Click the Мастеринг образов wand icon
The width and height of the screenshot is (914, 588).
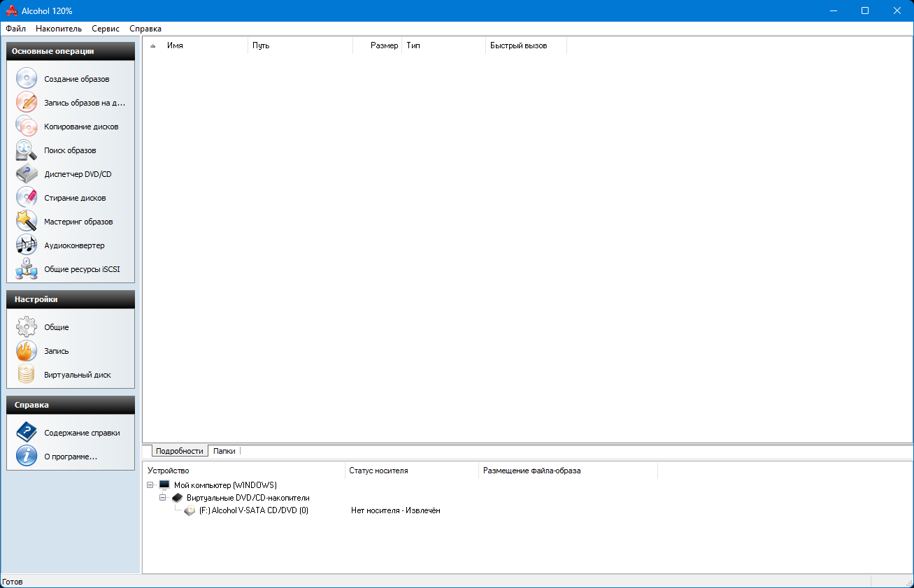coord(27,221)
